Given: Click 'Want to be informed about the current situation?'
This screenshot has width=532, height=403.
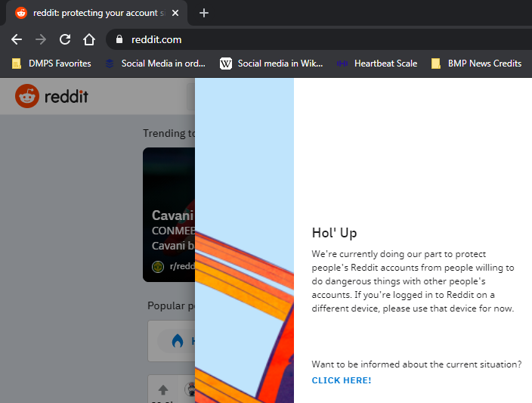Looking at the screenshot, I should click(416, 364).
